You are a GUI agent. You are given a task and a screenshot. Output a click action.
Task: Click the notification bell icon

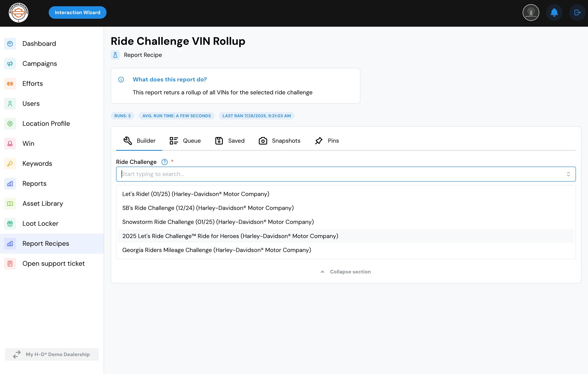[554, 12]
